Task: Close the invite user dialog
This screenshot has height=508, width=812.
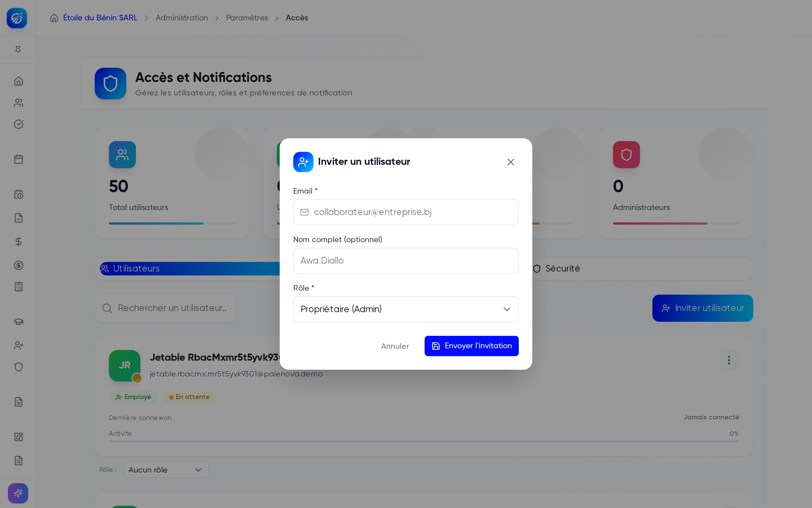Action: 511,162
